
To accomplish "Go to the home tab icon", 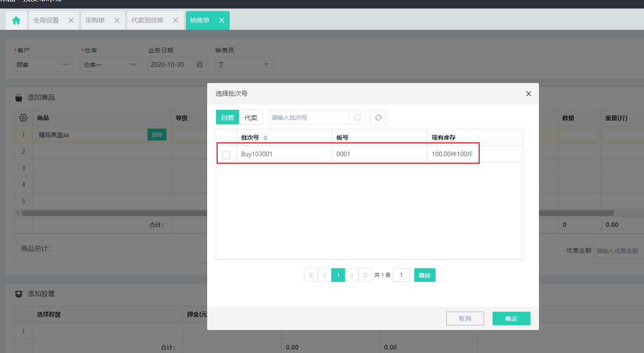I will [16, 20].
